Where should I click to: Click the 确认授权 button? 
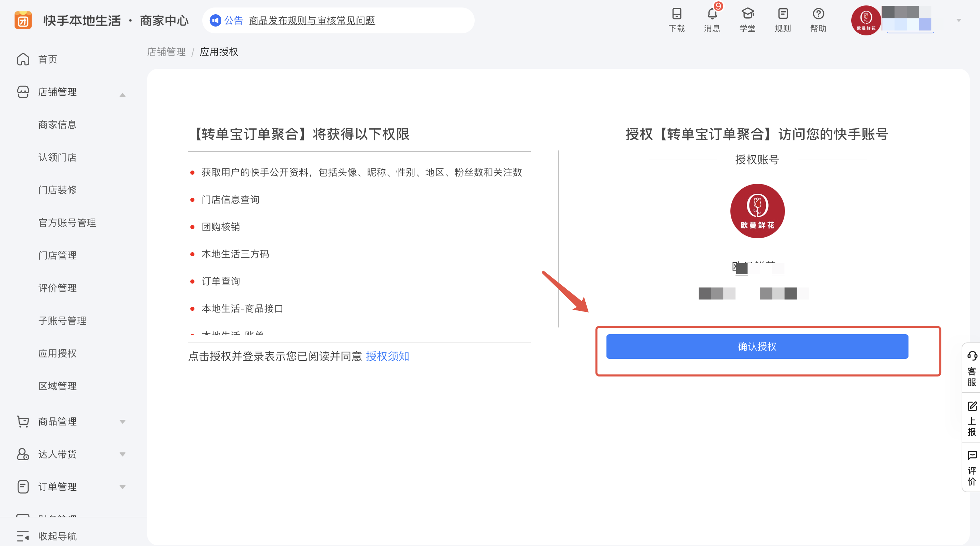(x=757, y=347)
